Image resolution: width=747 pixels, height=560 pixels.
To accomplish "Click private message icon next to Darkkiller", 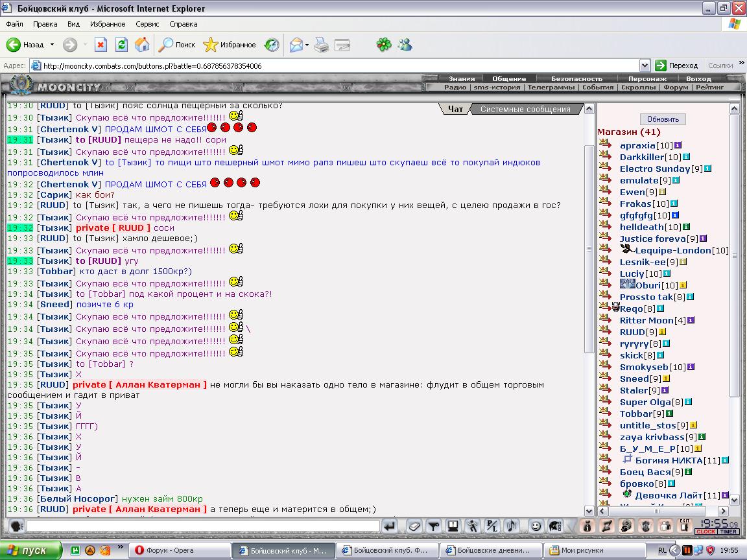I will (x=606, y=156).
